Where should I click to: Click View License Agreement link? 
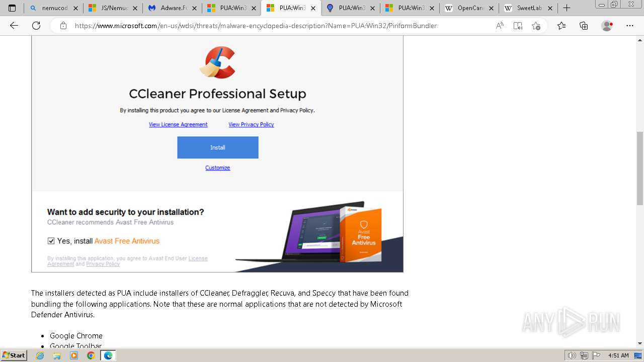click(x=178, y=124)
